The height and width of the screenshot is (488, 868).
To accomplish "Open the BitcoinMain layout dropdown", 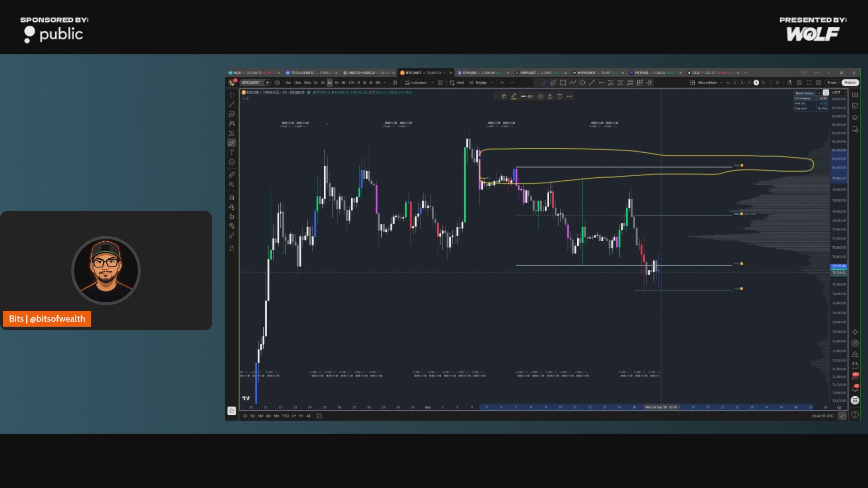I will pyautogui.click(x=721, y=83).
